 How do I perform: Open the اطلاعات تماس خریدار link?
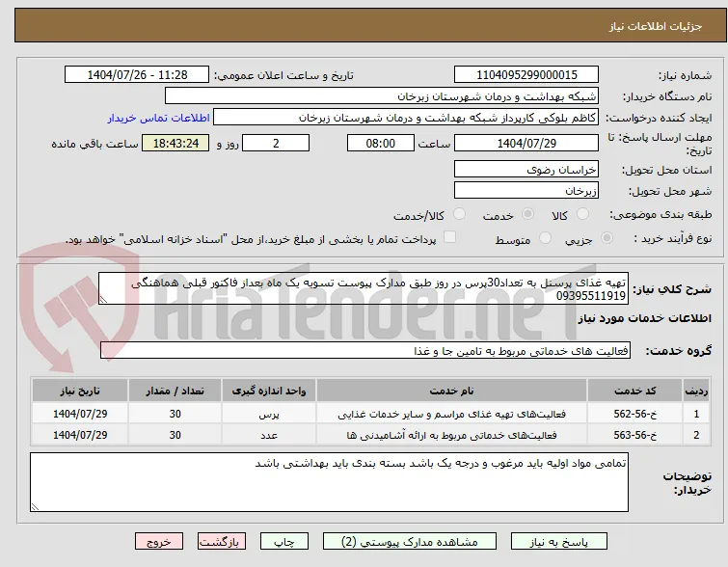tap(159, 118)
